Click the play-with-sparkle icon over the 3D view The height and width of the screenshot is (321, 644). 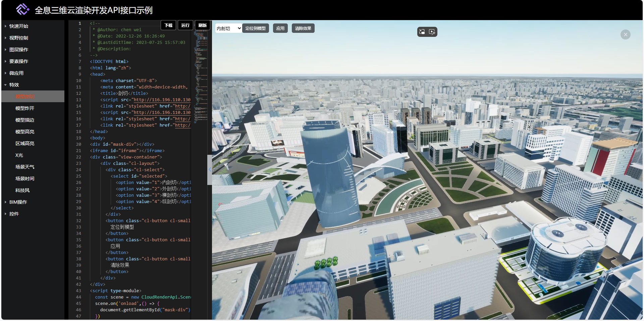point(432,32)
